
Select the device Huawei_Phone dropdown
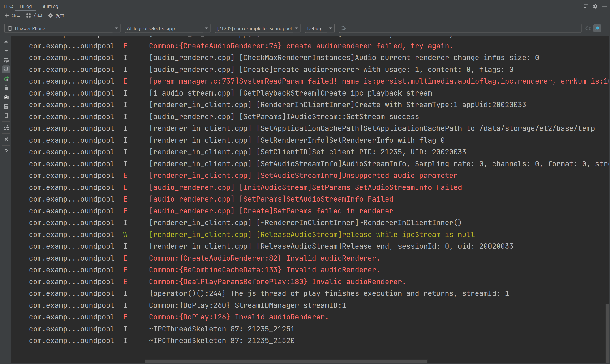pos(63,28)
